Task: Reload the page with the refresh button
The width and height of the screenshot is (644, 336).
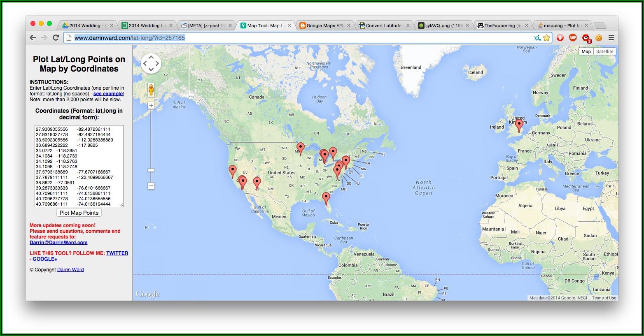Action: [x=56, y=38]
